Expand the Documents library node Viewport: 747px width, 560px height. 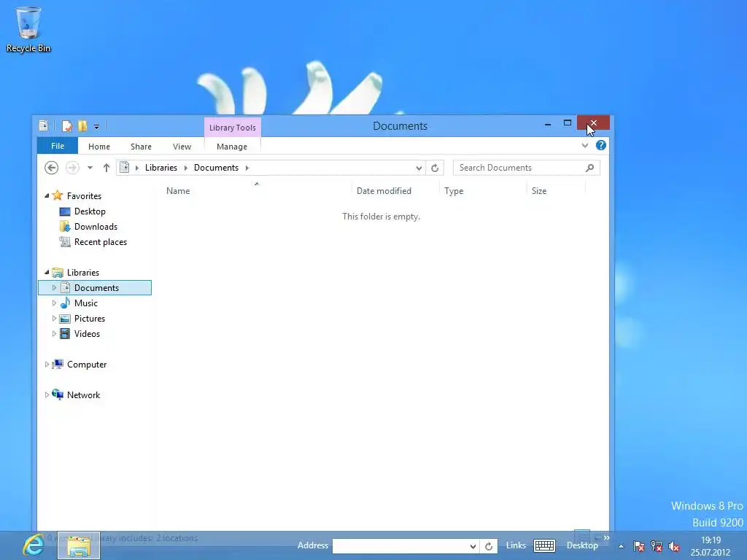click(x=54, y=287)
